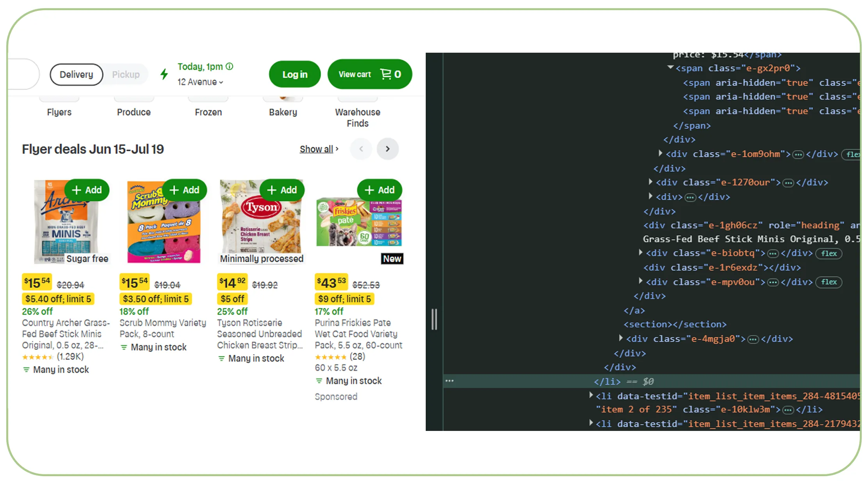
Task: Click the '$3.50 off; limit 5' badge
Action: coord(156,299)
